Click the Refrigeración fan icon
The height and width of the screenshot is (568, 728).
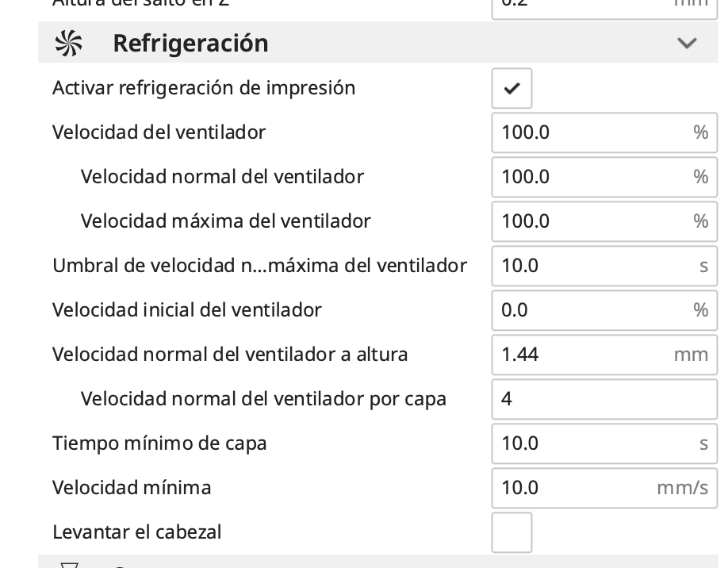[x=67, y=43]
